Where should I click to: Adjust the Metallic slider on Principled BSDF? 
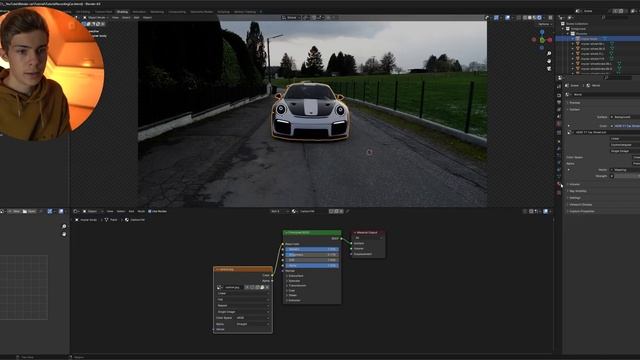312,249
